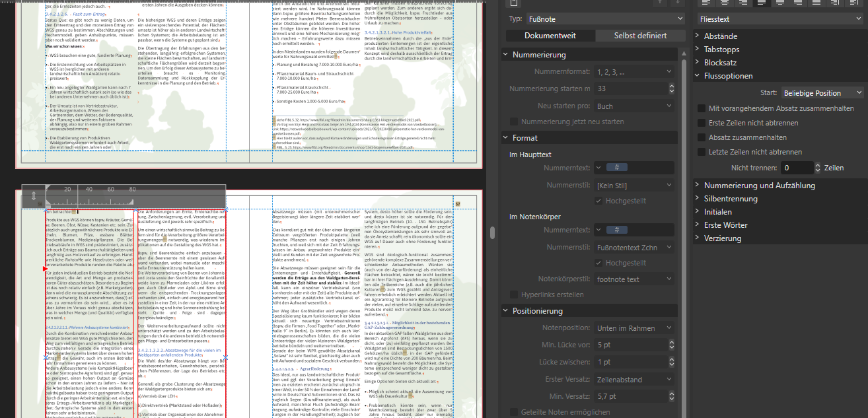Enable Mit vorangehendem Absatz zusammenhalten

coord(702,108)
